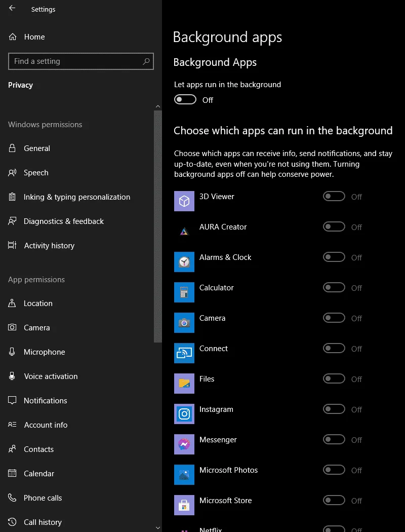The height and width of the screenshot is (532, 405).
Task: Click the sidebar scrollbar thumb
Action: coord(158,226)
